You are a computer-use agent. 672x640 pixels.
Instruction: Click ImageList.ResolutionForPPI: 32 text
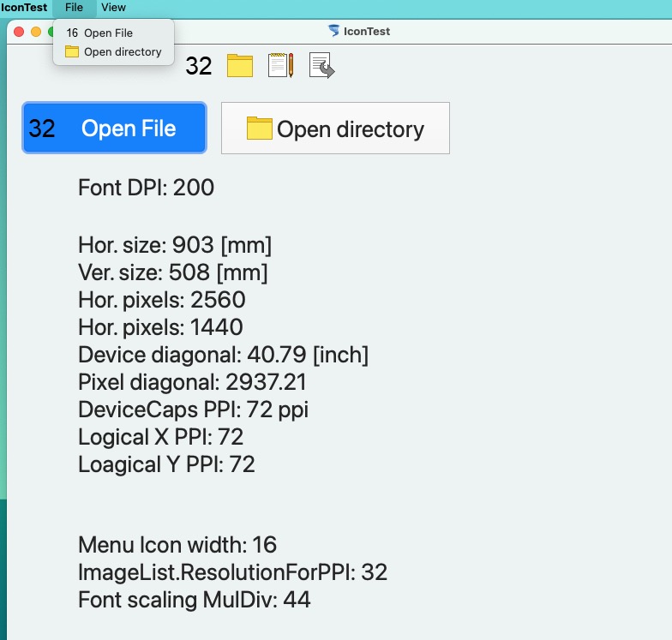(233, 572)
